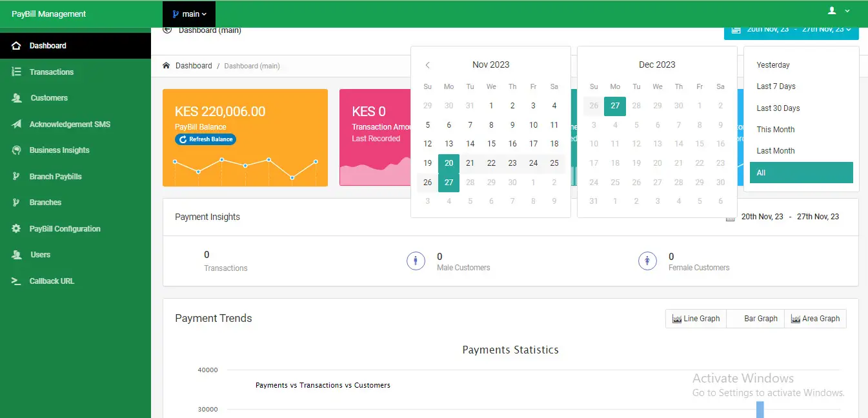This screenshot has height=418, width=868.
Task: Expand the top date range picker button
Action: tap(791, 30)
